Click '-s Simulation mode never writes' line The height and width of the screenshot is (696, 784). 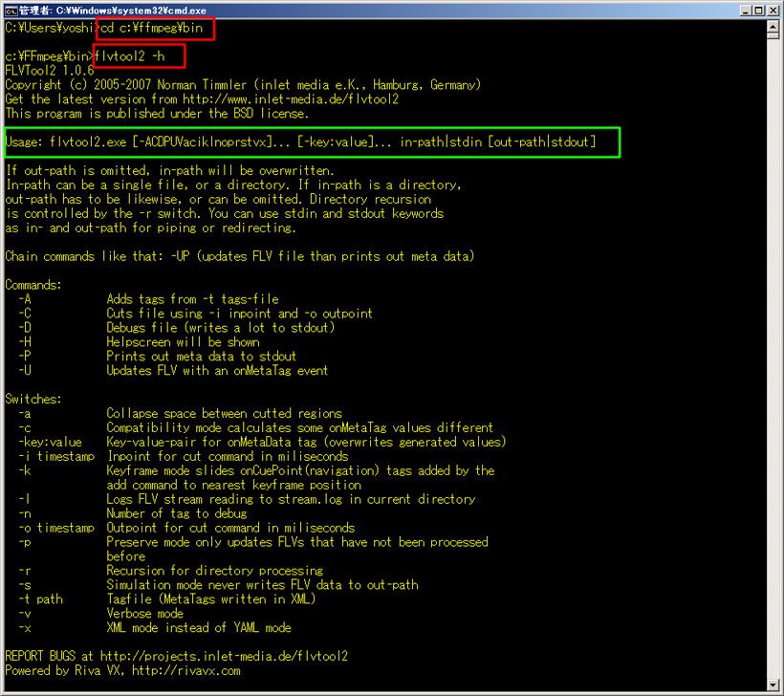219,584
